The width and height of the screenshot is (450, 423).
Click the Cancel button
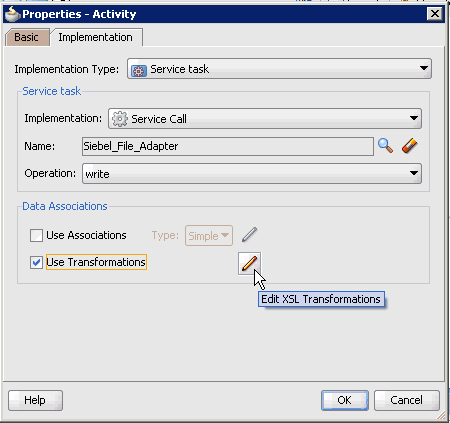coord(407,400)
